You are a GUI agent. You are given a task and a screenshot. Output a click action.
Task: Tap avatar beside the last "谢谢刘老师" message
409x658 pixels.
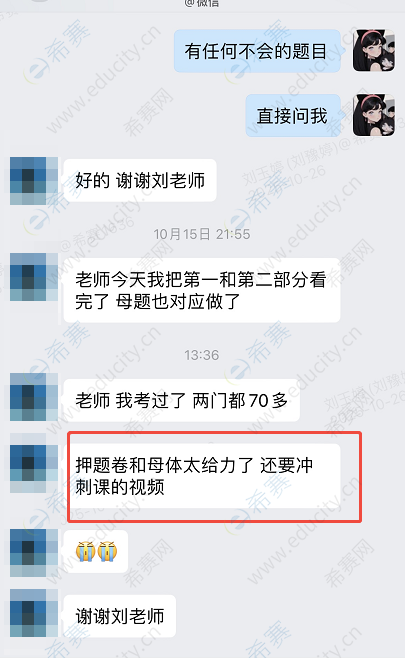(34, 613)
